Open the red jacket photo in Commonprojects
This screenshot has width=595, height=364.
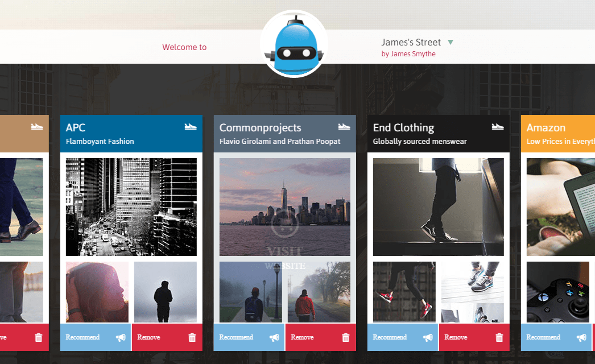tap(319, 292)
